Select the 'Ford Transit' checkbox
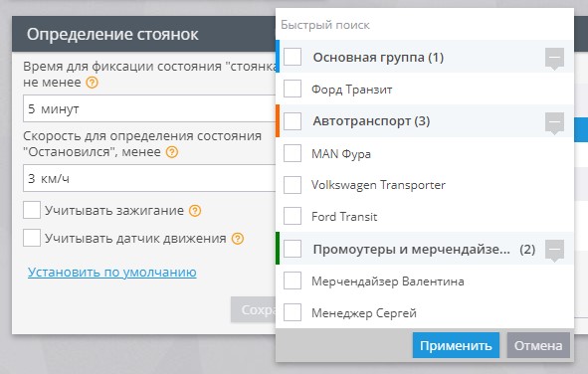This screenshot has width=588, height=374. point(293,216)
